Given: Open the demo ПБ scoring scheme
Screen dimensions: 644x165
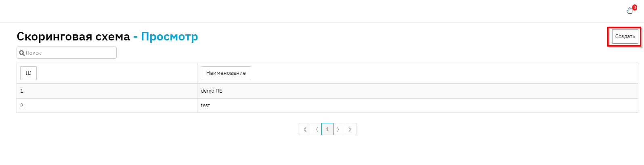Looking at the screenshot, I should point(212,91).
